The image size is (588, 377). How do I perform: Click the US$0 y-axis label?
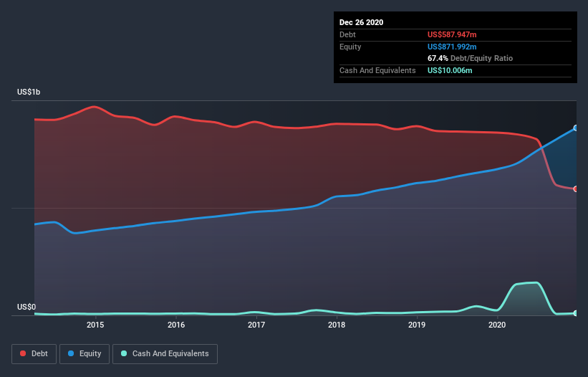(x=26, y=307)
